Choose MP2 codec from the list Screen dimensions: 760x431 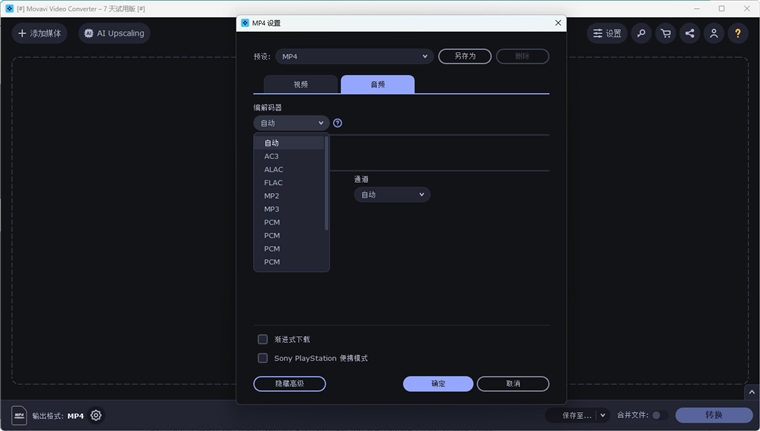(x=289, y=196)
